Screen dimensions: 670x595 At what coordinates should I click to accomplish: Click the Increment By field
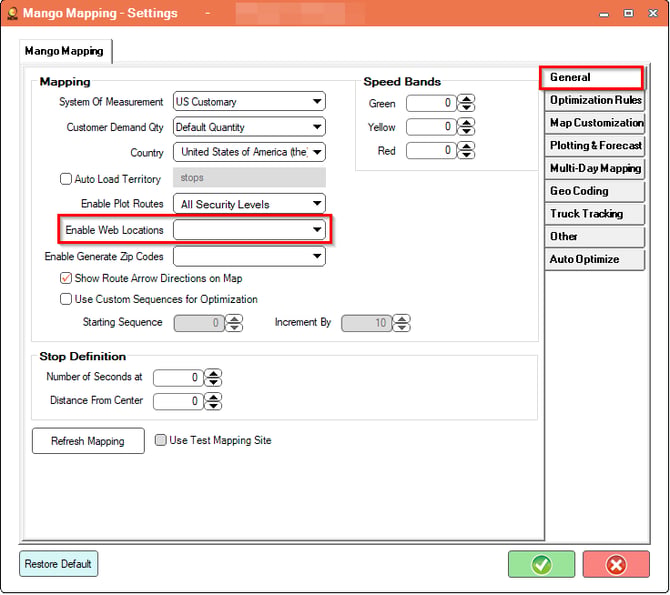click(x=367, y=323)
